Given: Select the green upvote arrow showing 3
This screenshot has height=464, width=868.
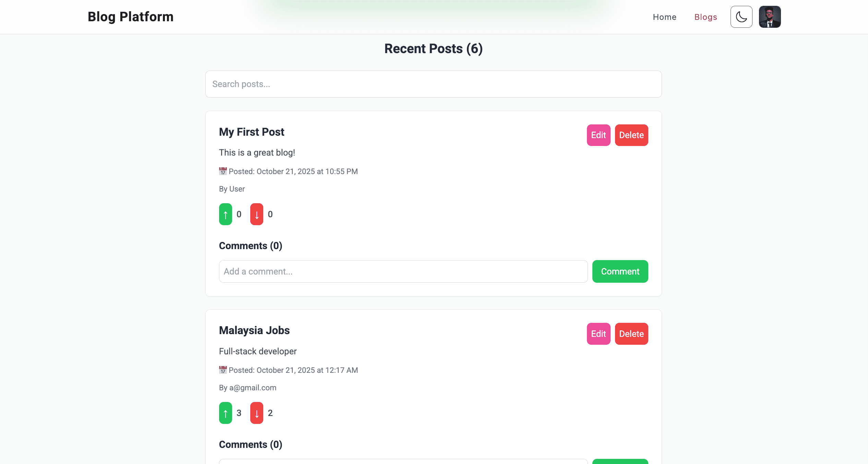Looking at the screenshot, I should (225, 413).
